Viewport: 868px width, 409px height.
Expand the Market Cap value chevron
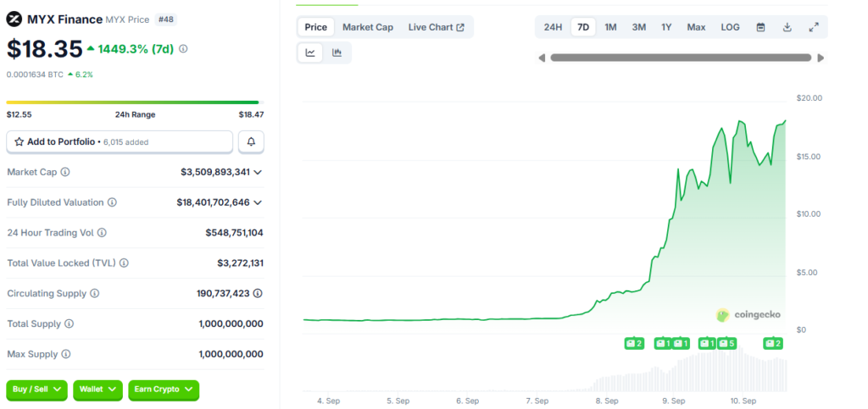[258, 173]
